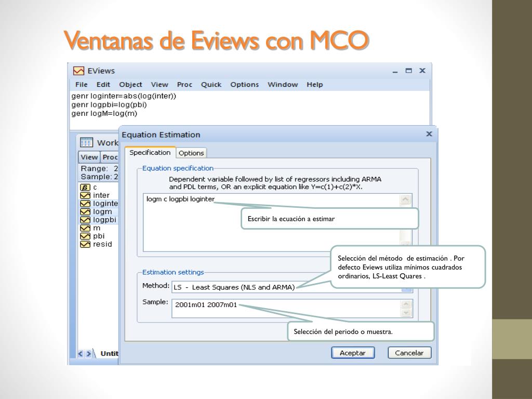Image resolution: width=532 pixels, height=399 pixels.
Task: Open the Proc menu in menu bar
Action: click(184, 85)
